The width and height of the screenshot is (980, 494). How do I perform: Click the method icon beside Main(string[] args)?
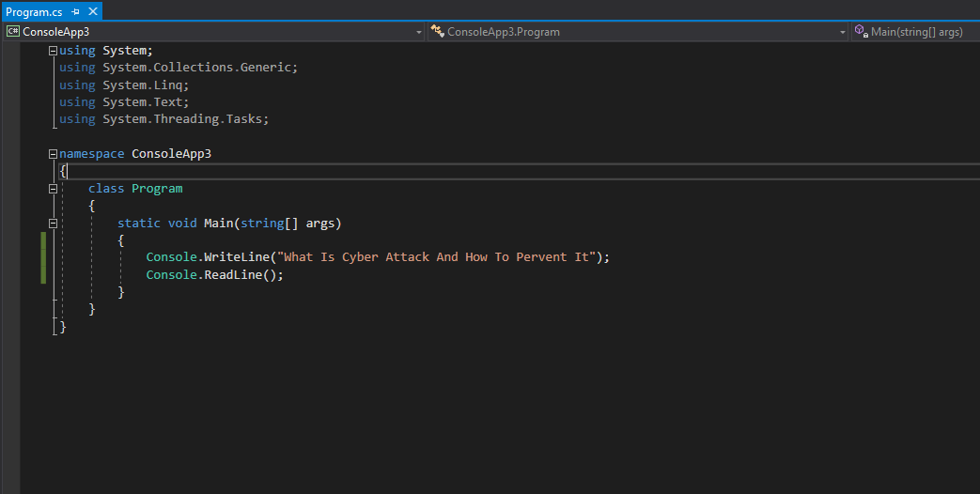pyautogui.click(x=862, y=31)
